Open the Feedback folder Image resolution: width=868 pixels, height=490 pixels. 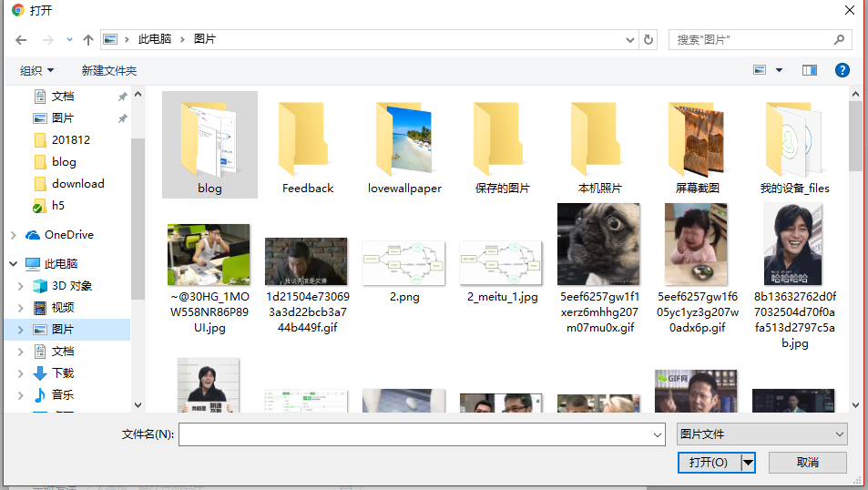click(x=307, y=148)
